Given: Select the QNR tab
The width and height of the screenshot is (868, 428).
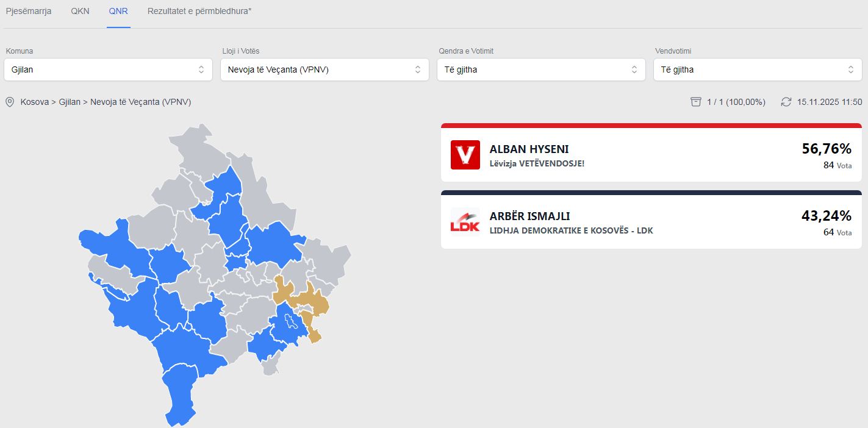Looking at the screenshot, I should click(x=118, y=11).
